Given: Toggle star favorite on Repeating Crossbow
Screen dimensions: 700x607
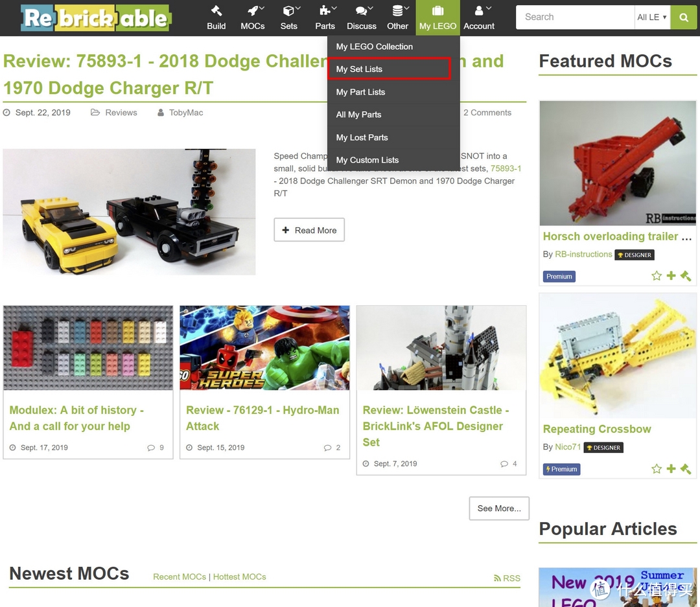Looking at the screenshot, I should [656, 468].
